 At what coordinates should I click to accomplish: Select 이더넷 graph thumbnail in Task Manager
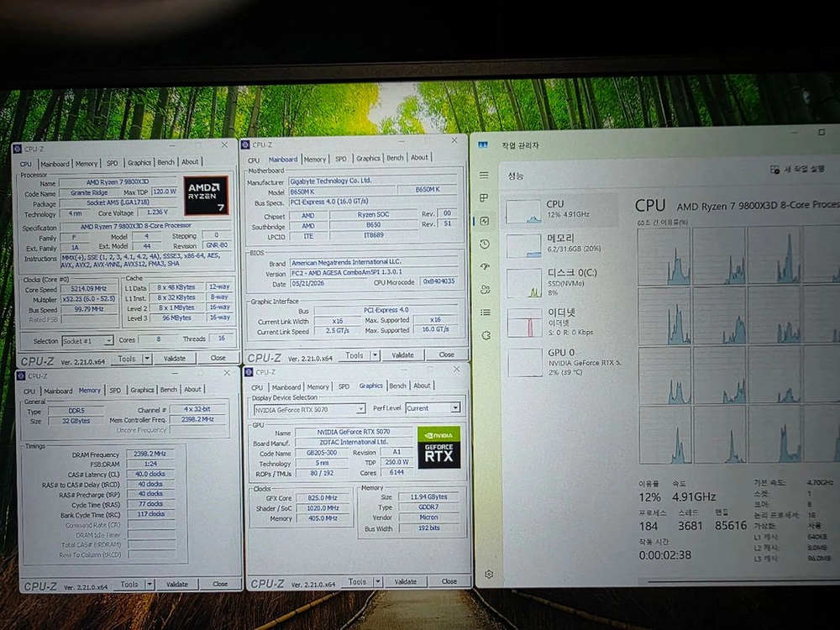pos(525,323)
